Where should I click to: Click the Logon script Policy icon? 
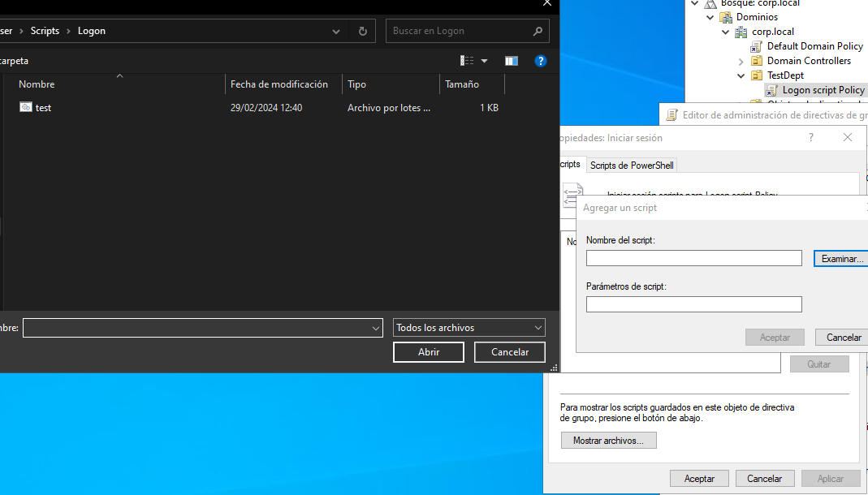tap(771, 90)
